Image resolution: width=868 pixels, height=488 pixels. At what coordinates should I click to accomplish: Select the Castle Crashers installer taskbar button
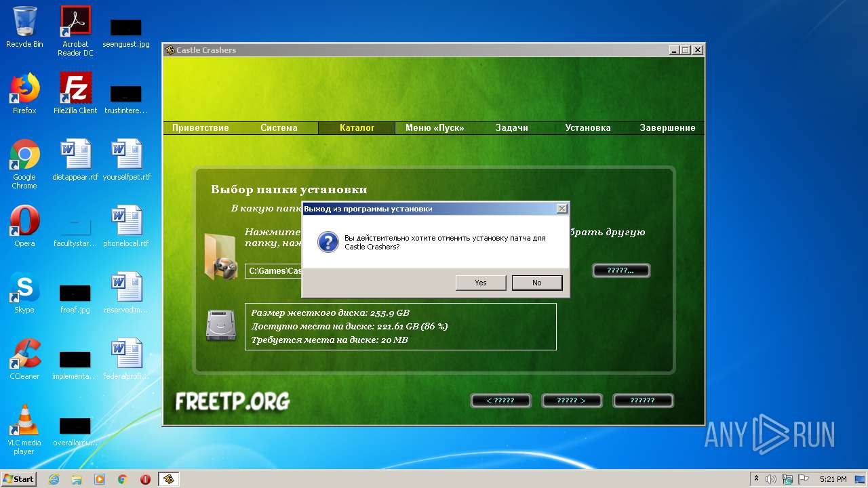169,479
